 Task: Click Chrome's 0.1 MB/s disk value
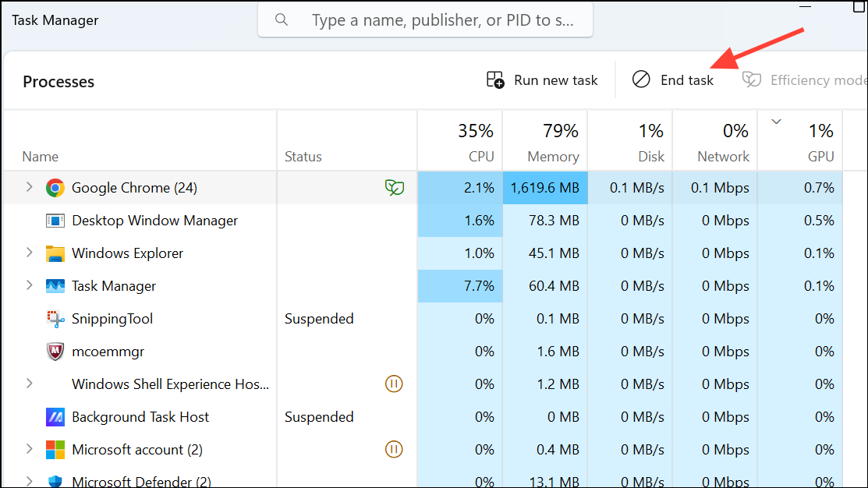coord(636,188)
